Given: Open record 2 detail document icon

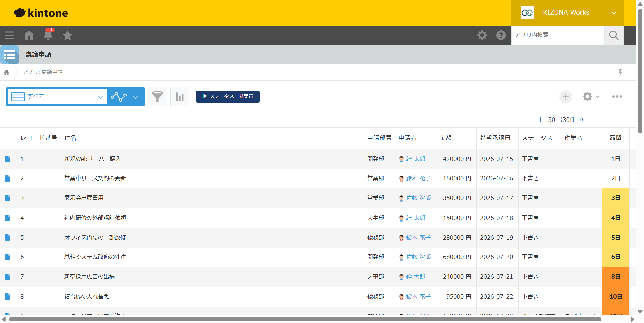Looking at the screenshot, I should [8, 178].
